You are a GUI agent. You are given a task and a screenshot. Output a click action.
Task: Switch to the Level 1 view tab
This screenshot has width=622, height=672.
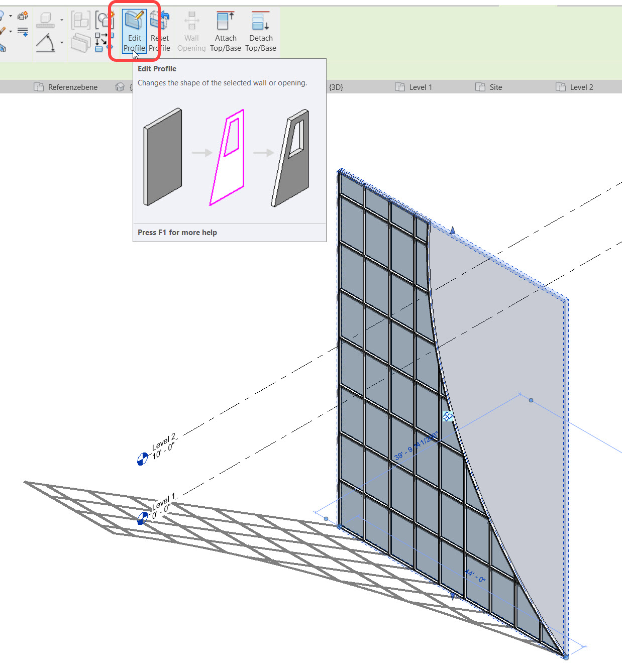(x=420, y=87)
